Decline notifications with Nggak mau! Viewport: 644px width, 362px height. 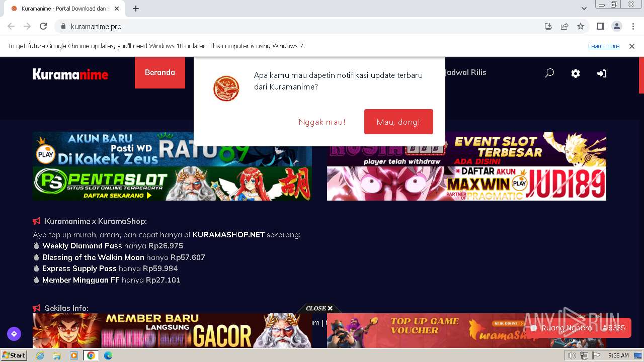tap(322, 122)
